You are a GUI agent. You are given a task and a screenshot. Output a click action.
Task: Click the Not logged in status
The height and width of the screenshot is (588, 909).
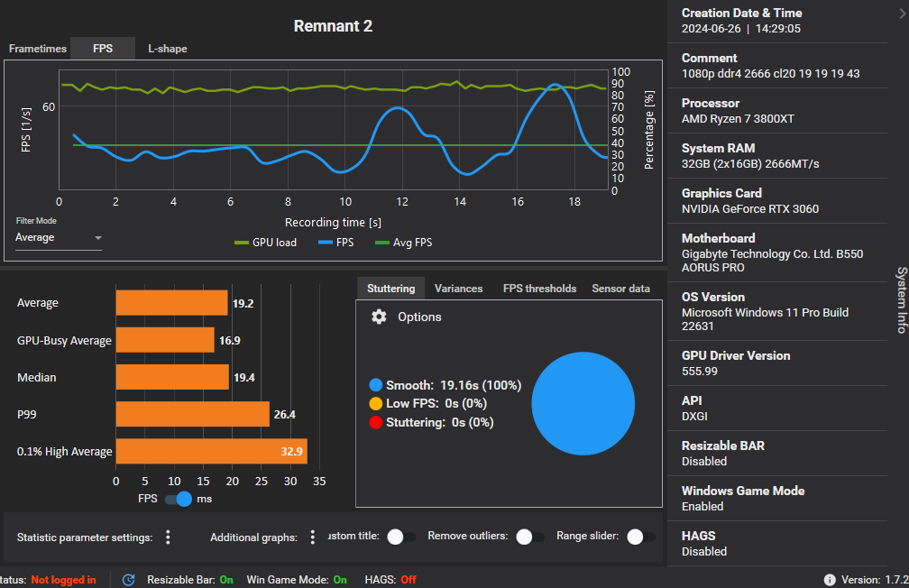[63, 579]
